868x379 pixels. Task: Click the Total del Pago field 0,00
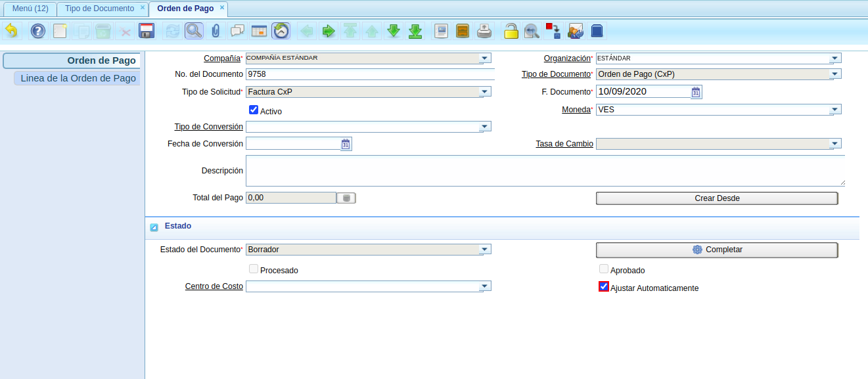pyautogui.click(x=290, y=197)
